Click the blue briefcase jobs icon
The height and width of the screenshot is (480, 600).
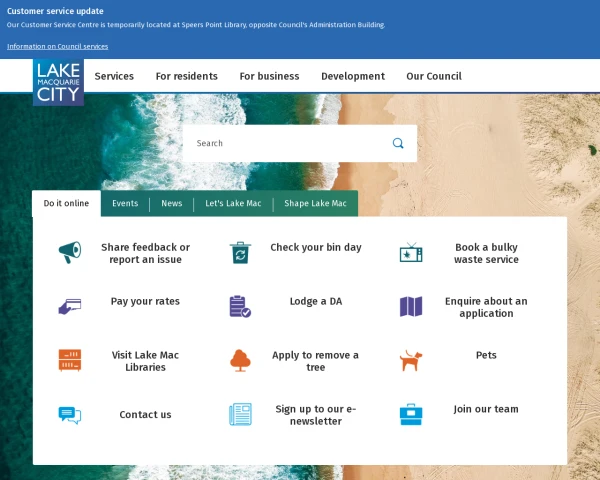411,414
